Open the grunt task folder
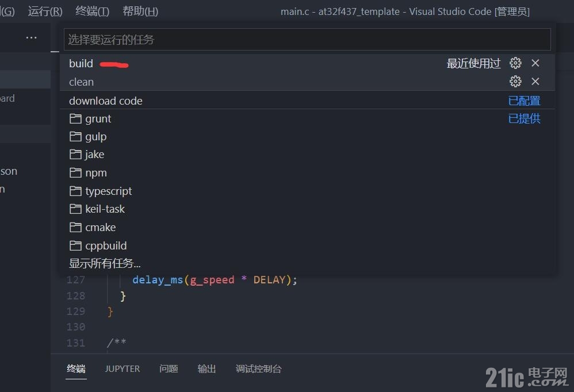The width and height of the screenshot is (574, 392). pos(307,119)
